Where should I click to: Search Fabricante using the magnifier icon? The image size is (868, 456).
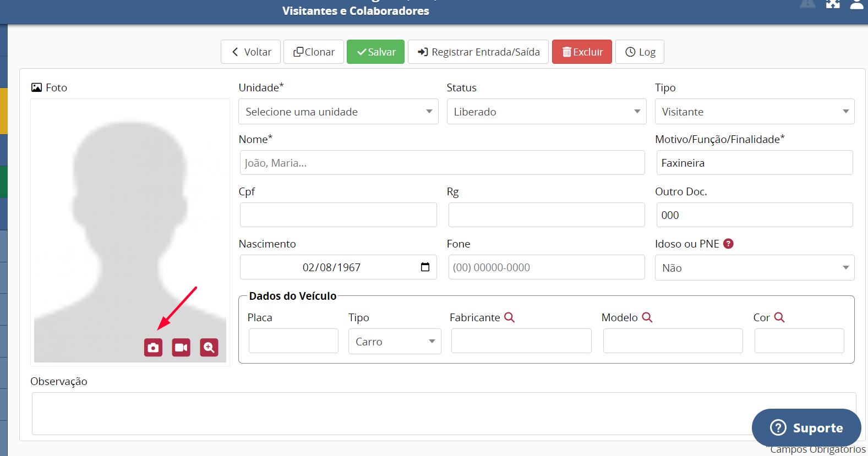509,317
